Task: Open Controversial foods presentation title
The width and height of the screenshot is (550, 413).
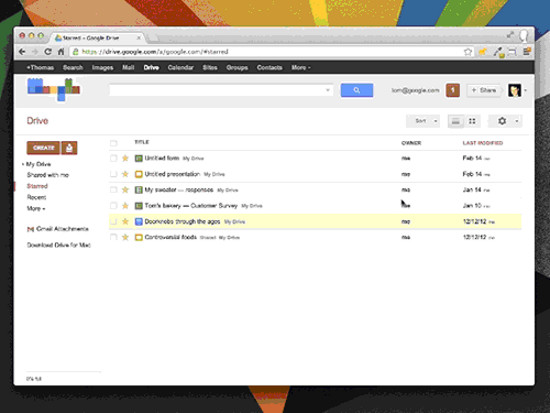Action: coord(170,237)
